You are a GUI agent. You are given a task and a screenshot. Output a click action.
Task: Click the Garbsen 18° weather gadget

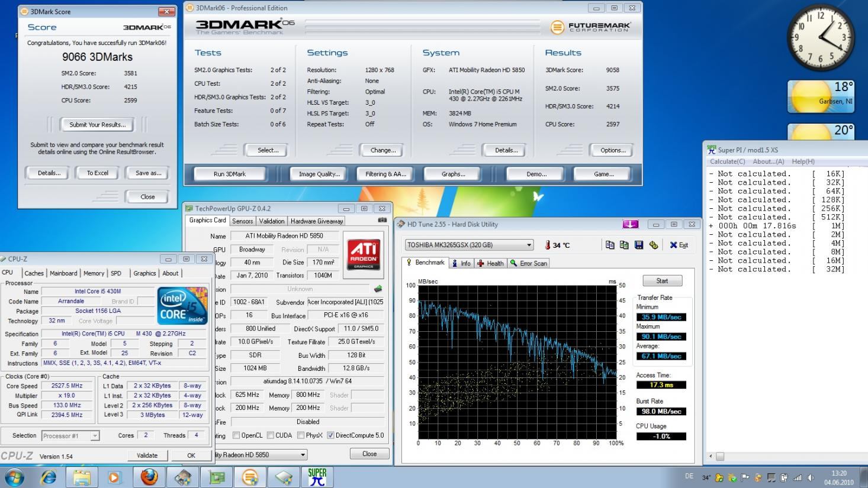[821, 96]
